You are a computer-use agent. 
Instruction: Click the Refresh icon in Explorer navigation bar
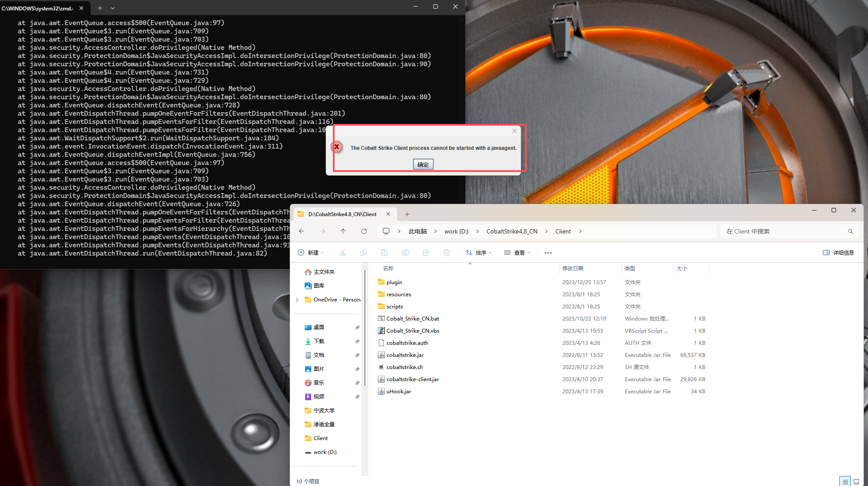tap(364, 231)
